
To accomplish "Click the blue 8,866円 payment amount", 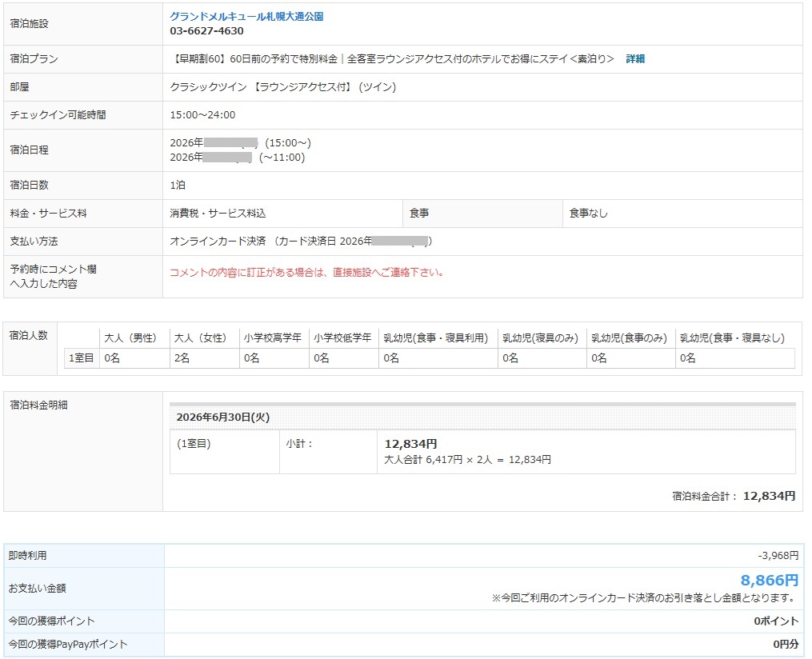I will (769, 580).
